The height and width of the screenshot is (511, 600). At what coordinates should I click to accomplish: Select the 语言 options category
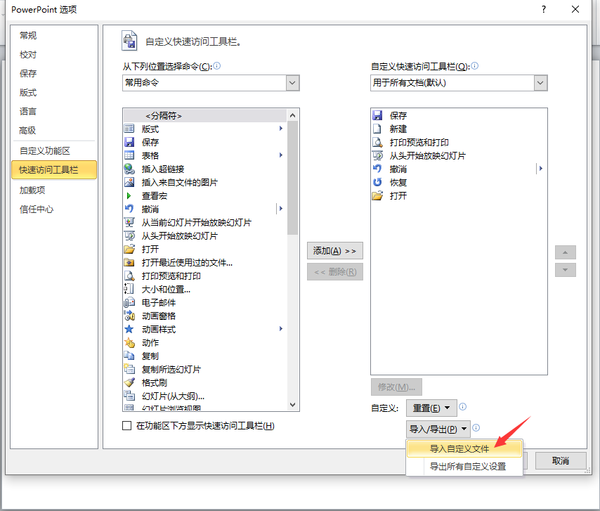point(28,111)
